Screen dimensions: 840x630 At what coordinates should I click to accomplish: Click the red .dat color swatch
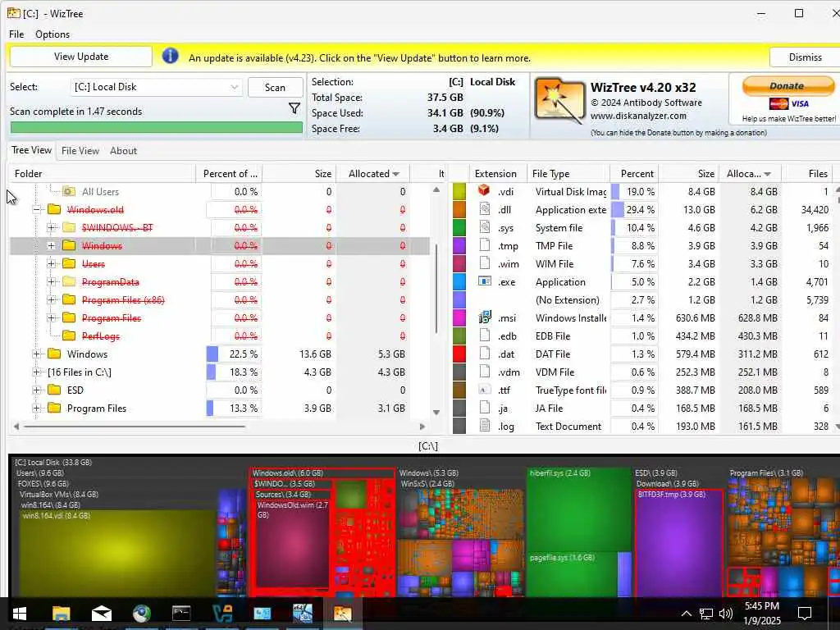pyautogui.click(x=459, y=354)
